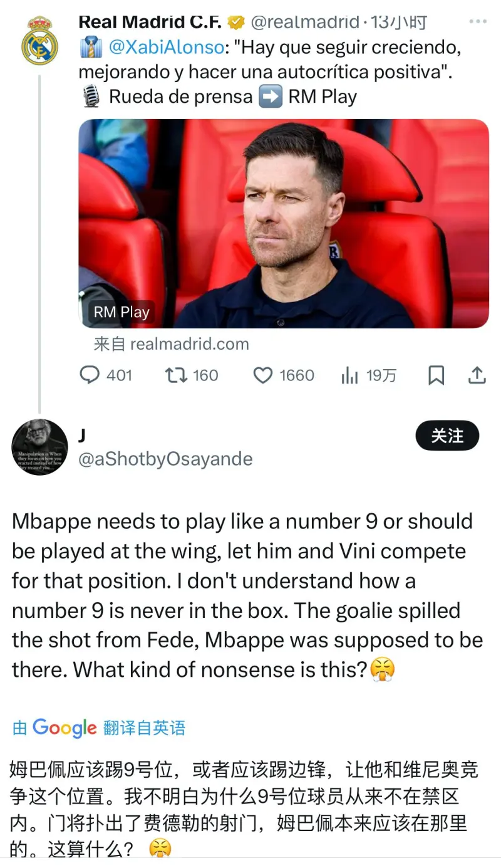Open user J's profile avatar
501x868 pixels.
pos(39,447)
